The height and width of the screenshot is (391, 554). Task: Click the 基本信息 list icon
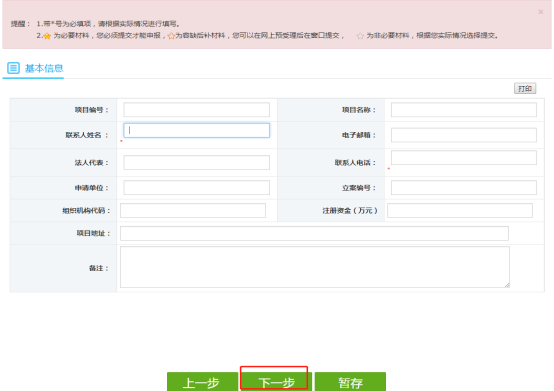pos(13,68)
